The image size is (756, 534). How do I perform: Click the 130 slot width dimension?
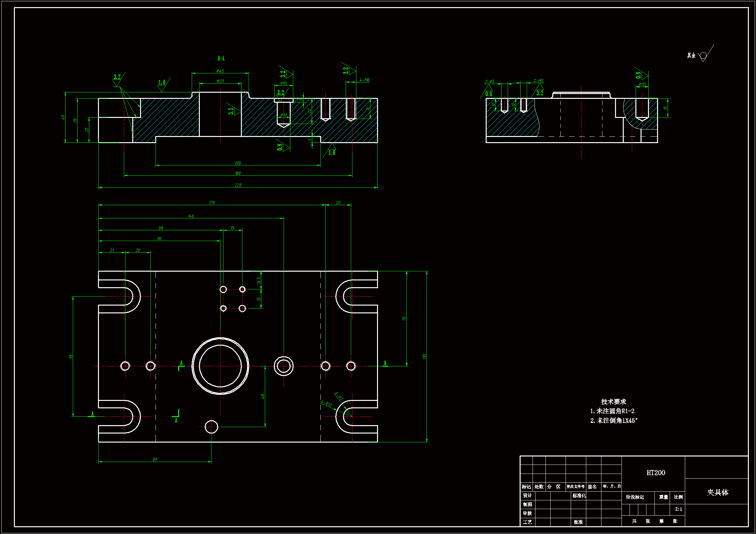click(238, 163)
